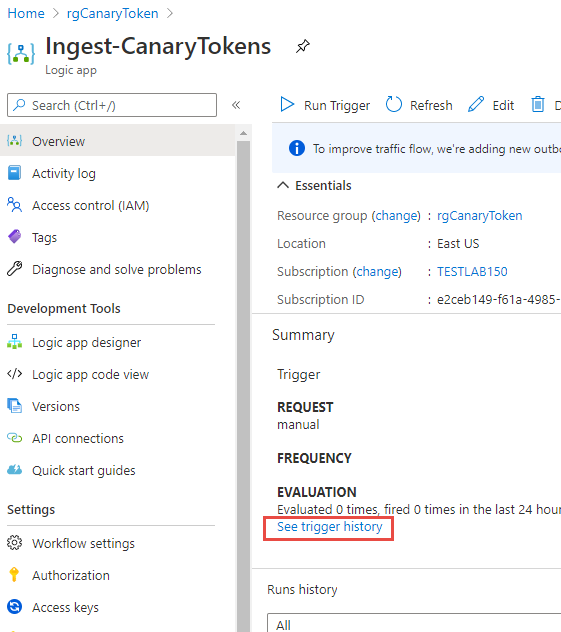Click the Edit pencil icon
The height and width of the screenshot is (632, 561).
[x=476, y=104]
